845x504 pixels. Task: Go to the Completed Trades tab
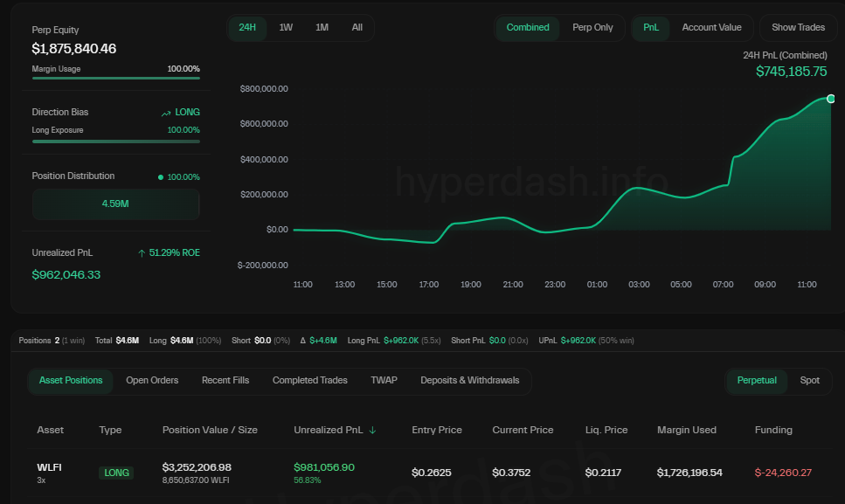309,381
